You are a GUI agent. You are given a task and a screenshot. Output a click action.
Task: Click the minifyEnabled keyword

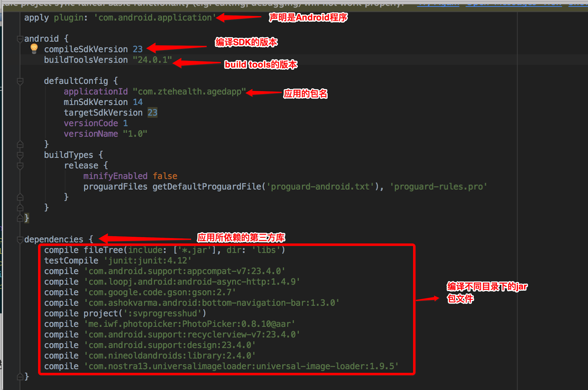(x=115, y=176)
